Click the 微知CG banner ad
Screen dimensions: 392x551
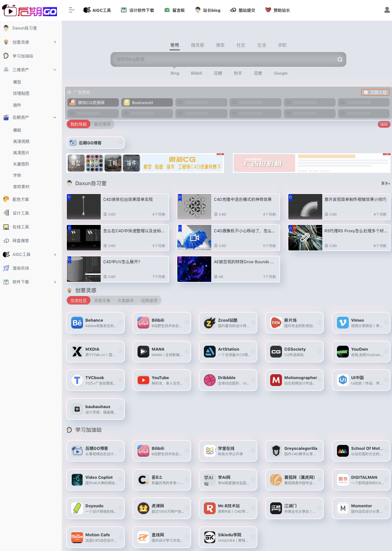coord(145,163)
